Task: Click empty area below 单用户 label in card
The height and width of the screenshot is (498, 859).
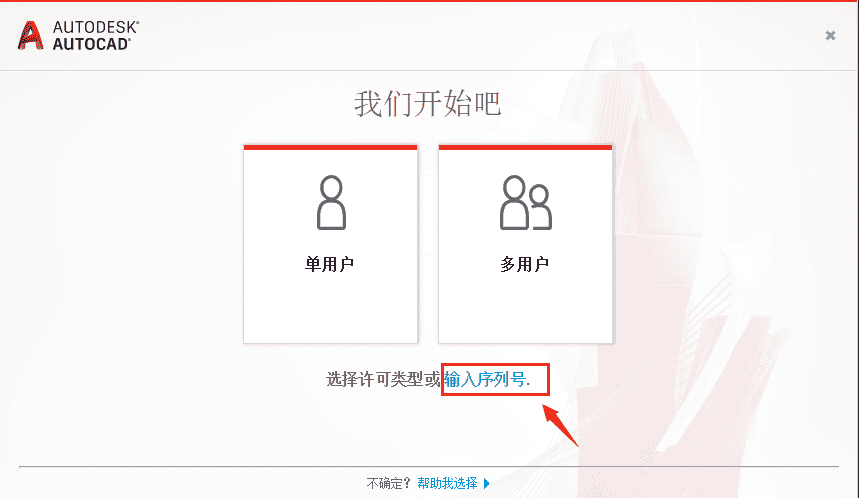Action: (x=330, y=310)
